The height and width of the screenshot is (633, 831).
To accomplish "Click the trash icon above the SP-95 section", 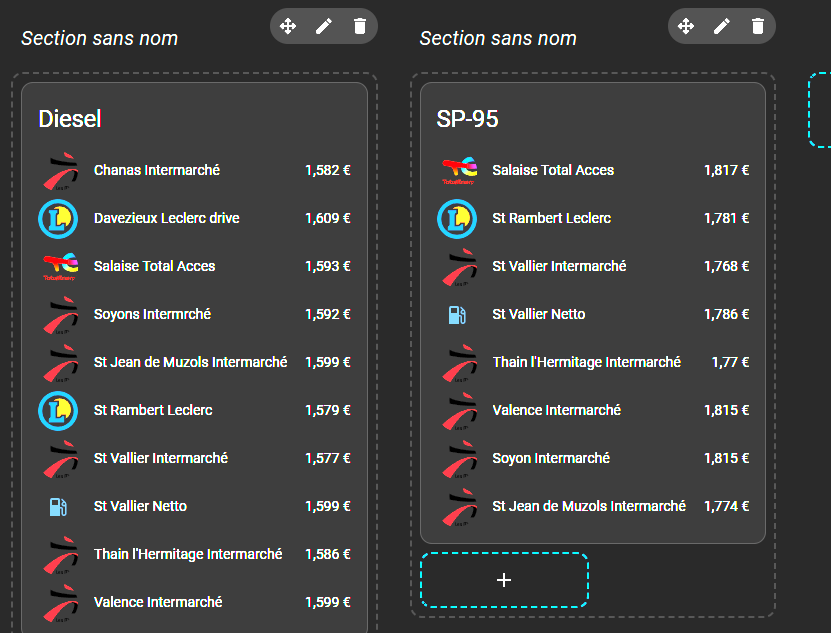I will pyautogui.click(x=758, y=26).
